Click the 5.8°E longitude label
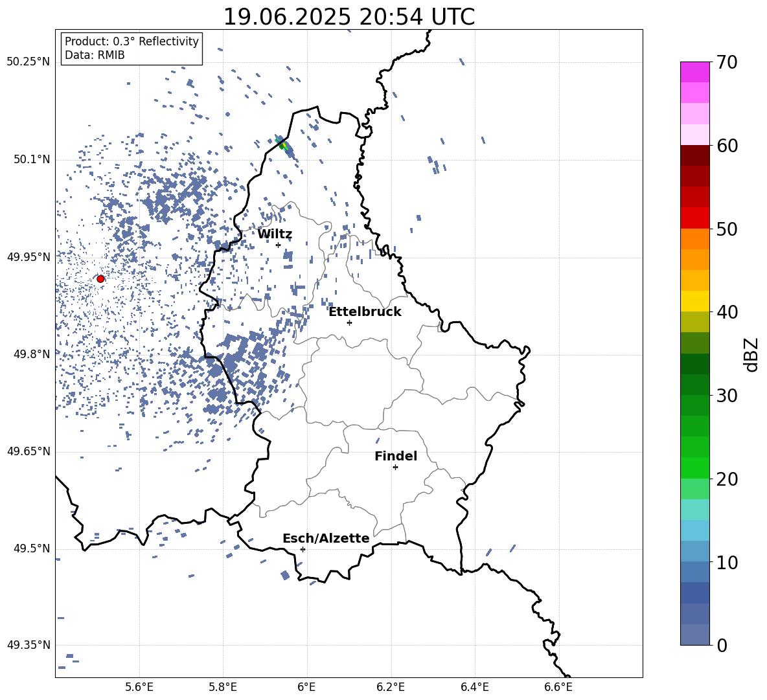This screenshot has width=767, height=700. tap(223, 688)
